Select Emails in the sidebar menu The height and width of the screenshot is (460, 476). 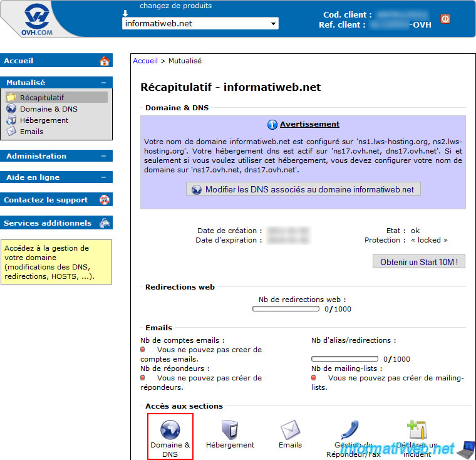31,132
